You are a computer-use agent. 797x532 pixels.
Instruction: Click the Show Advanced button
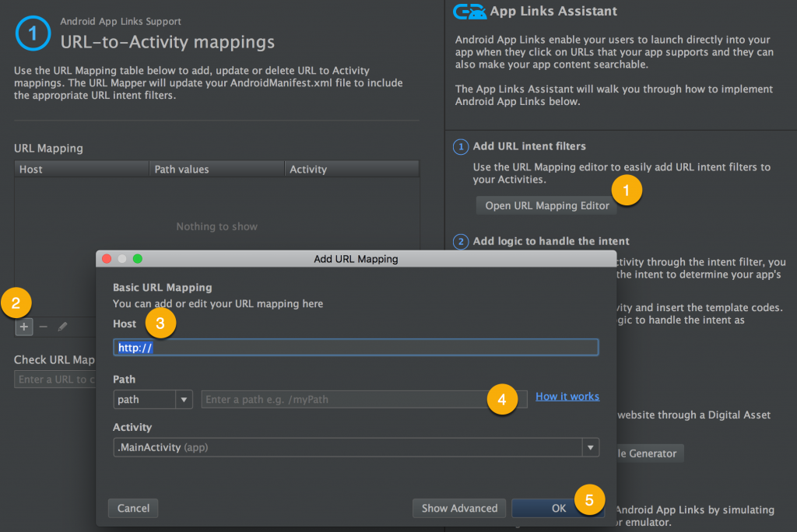pyautogui.click(x=459, y=508)
